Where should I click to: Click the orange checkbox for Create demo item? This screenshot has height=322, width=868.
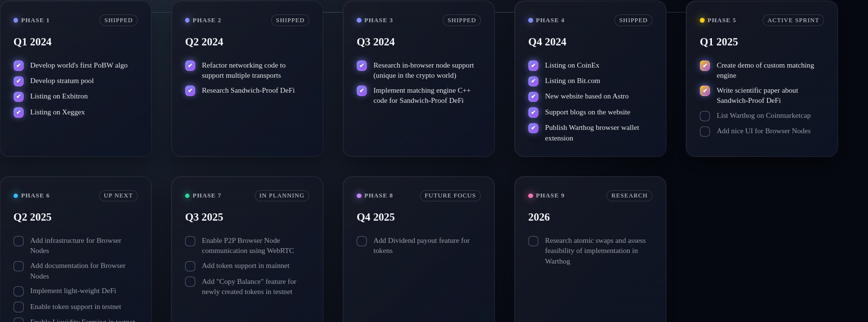point(705,66)
